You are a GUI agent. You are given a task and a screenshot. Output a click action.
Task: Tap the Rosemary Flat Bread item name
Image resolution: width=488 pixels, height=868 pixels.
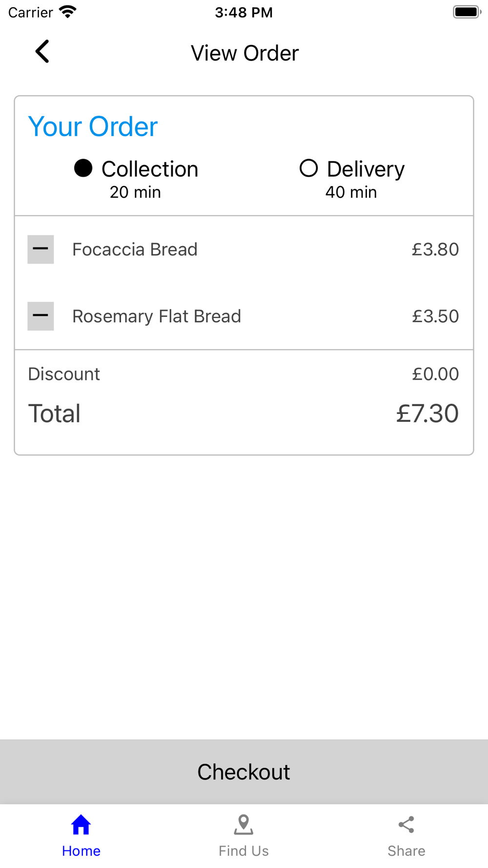157,316
